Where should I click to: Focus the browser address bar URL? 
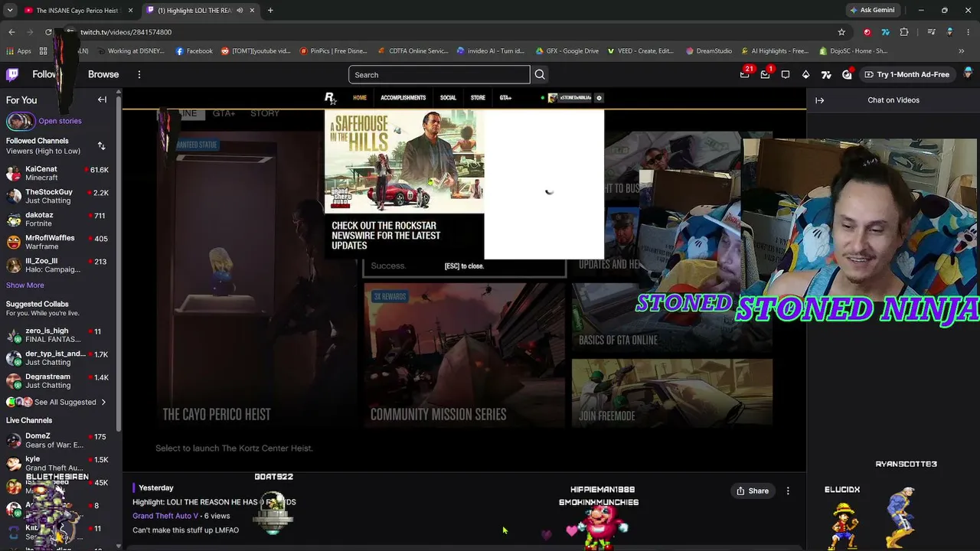[x=126, y=32]
